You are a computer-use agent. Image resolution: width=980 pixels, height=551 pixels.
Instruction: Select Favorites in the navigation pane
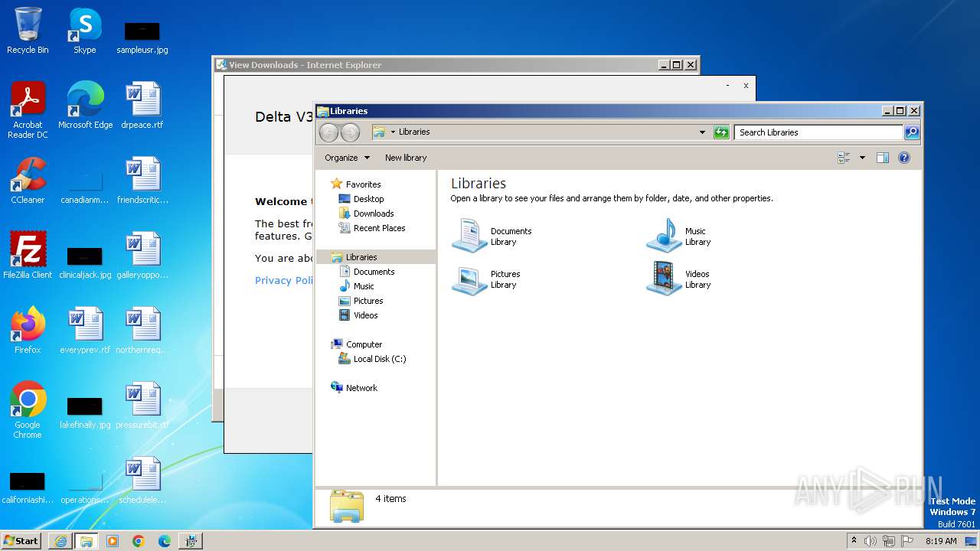coord(363,184)
